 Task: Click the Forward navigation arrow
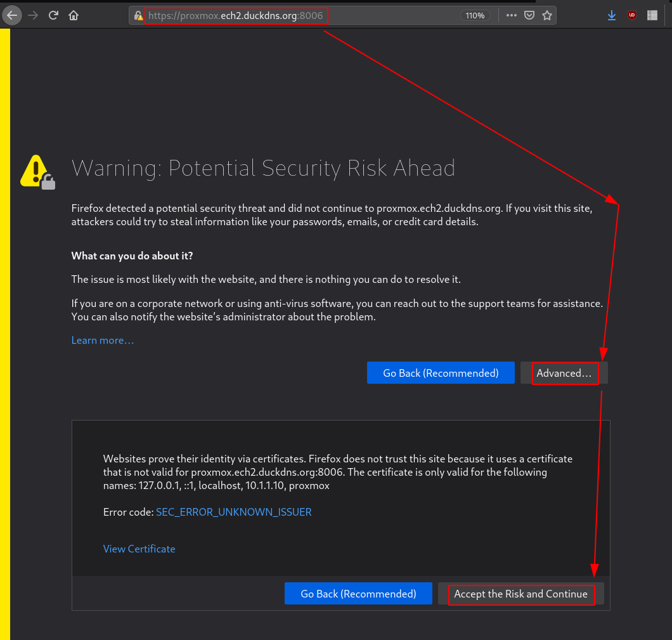[x=33, y=16]
